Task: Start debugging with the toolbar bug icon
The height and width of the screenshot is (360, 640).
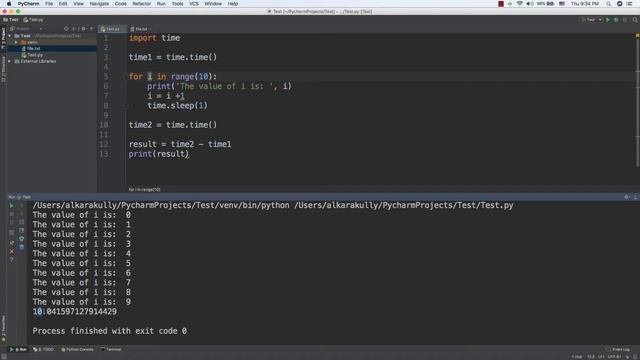Action: [616, 20]
